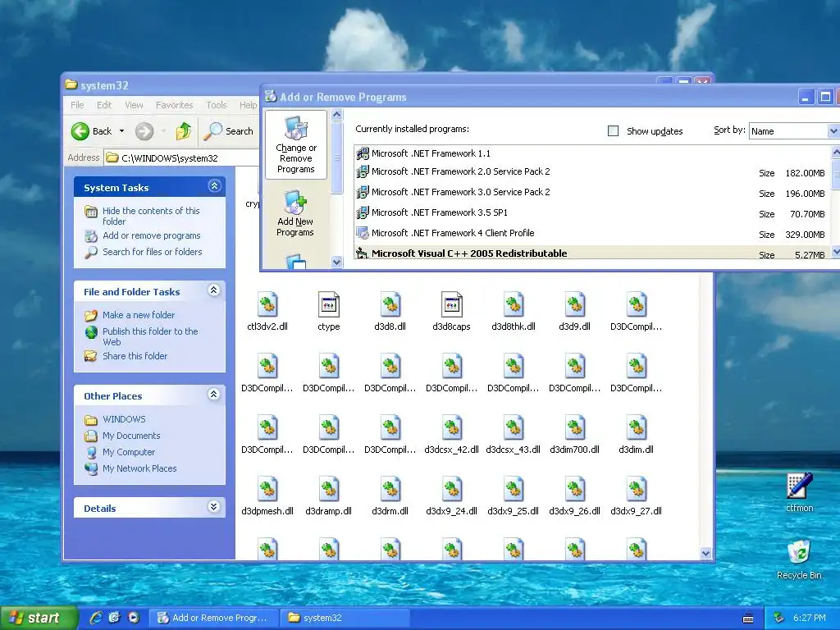840x630 pixels.
Task: Select the d3dx9_27.dll file icon
Action: click(637, 490)
